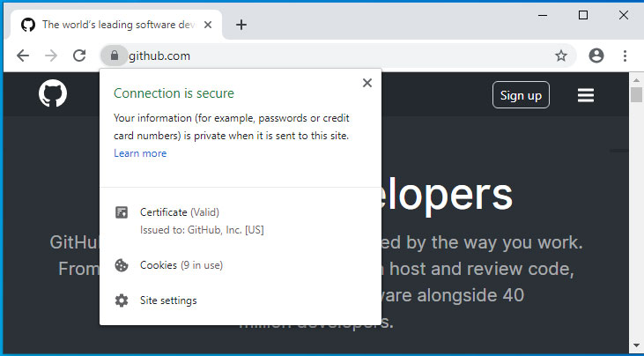The image size is (644, 356).
Task: Click the Sign up button
Action: click(x=521, y=95)
